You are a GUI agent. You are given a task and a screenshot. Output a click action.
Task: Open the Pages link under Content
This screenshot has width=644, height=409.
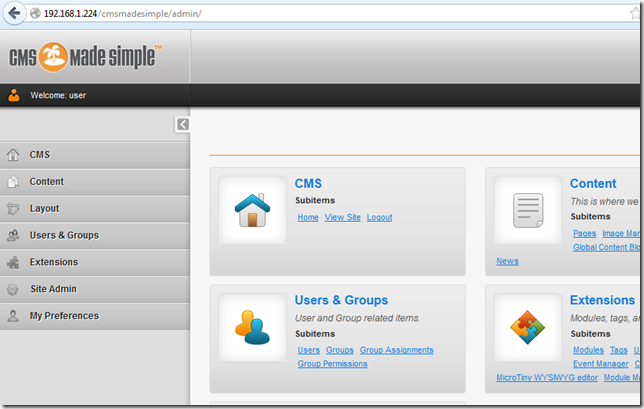coord(584,233)
